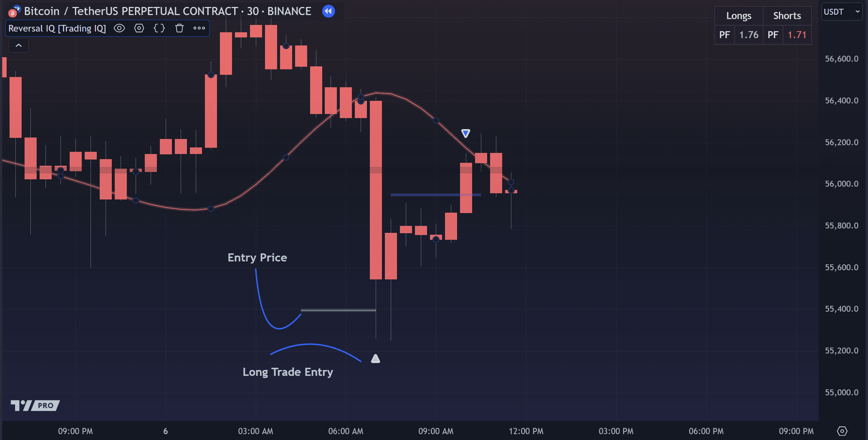Open indicator source code braces icon

pyautogui.click(x=159, y=28)
